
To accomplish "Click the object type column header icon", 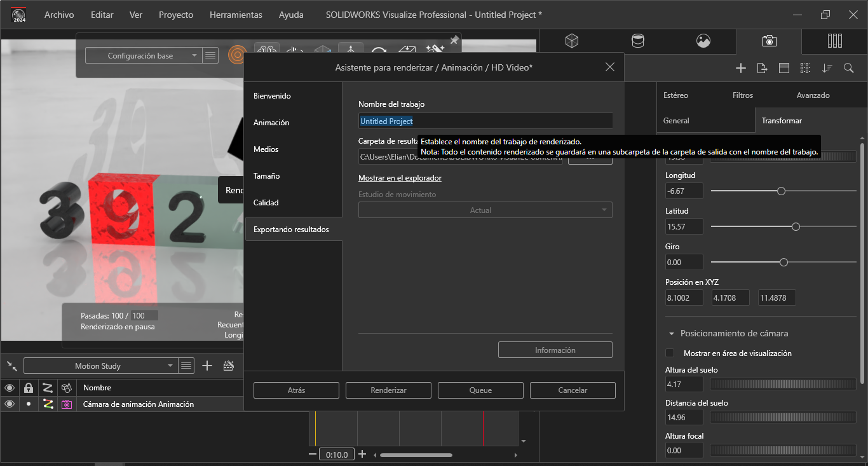I will click(66, 387).
